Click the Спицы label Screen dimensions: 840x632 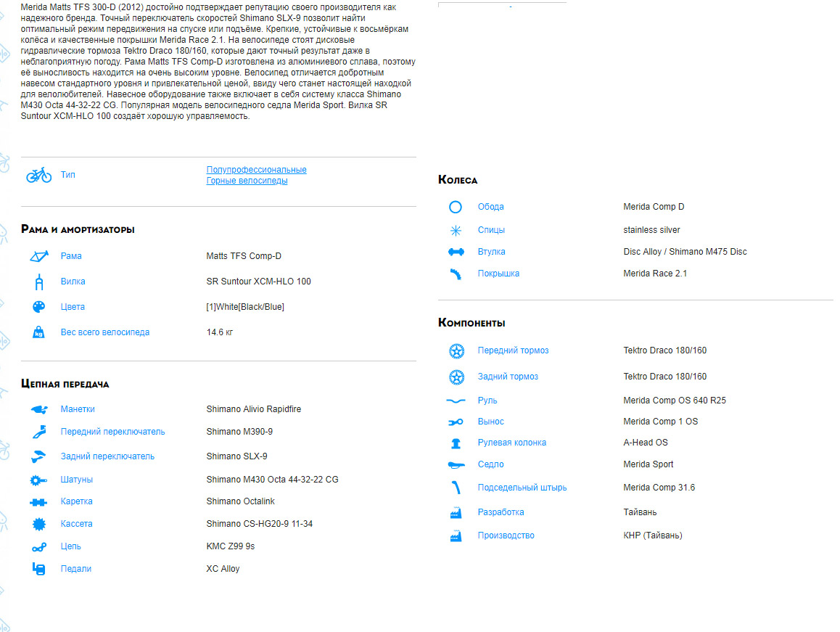pos(491,230)
